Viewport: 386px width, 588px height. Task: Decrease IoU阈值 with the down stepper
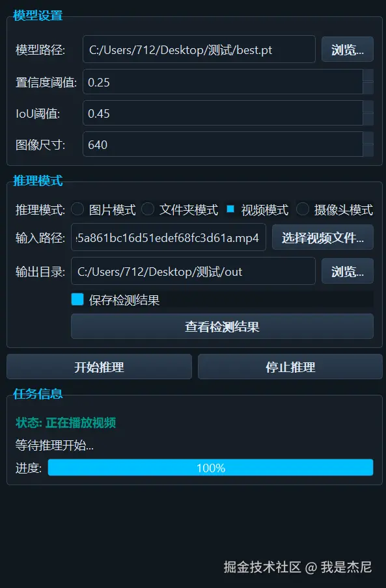(x=368, y=119)
